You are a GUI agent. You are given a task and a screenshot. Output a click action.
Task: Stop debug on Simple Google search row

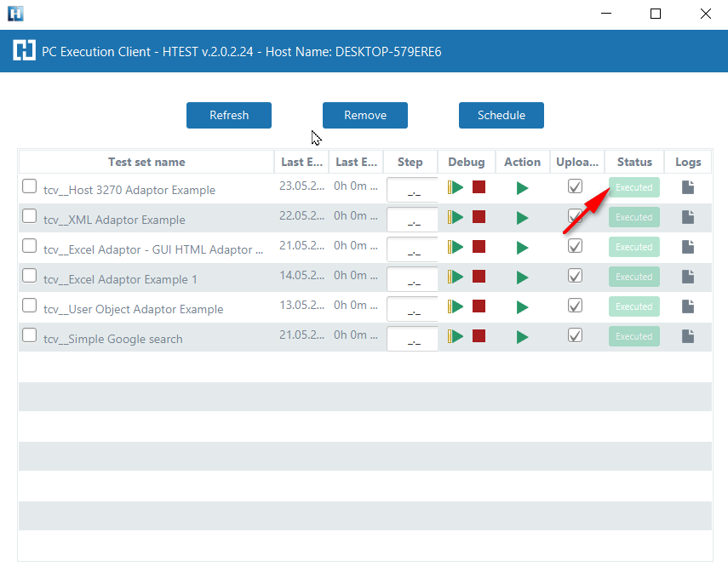[479, 336]
